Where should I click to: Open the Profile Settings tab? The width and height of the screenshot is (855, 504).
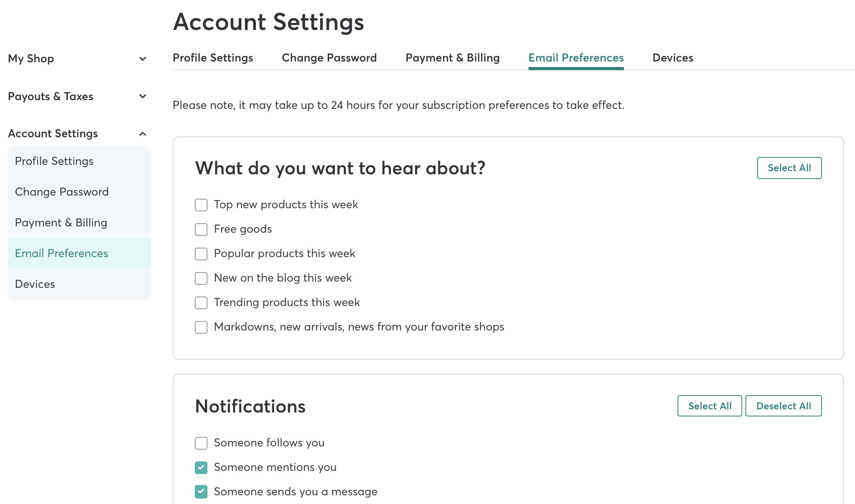pos(213,58)
